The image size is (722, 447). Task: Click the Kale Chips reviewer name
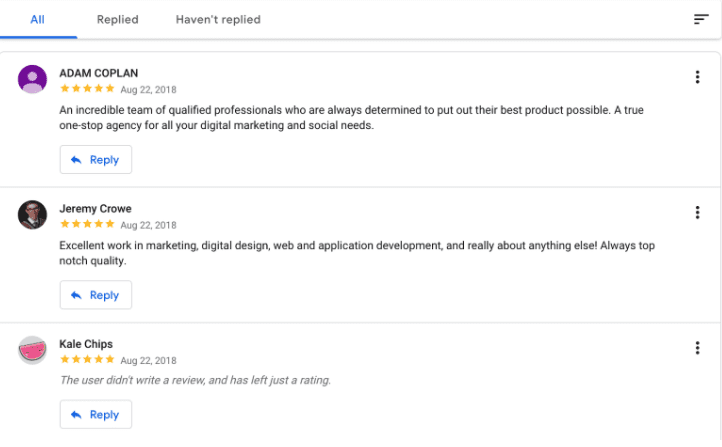tap(86, 344)
